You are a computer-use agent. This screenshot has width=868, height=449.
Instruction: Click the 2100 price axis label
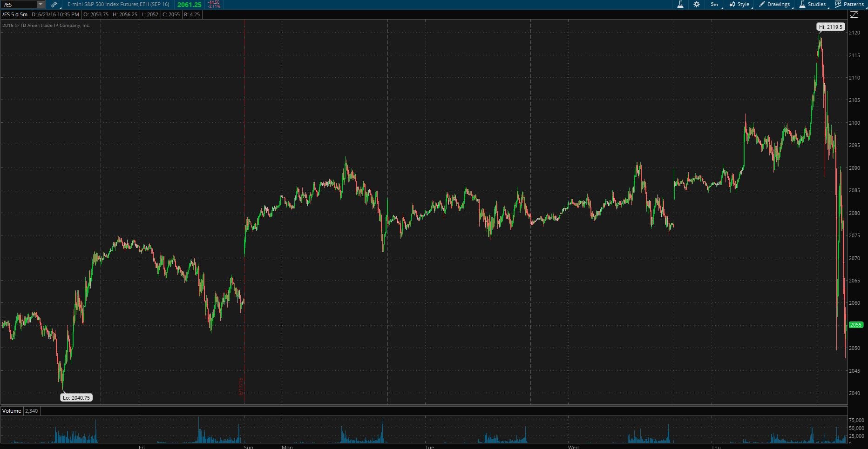[854, 123]
